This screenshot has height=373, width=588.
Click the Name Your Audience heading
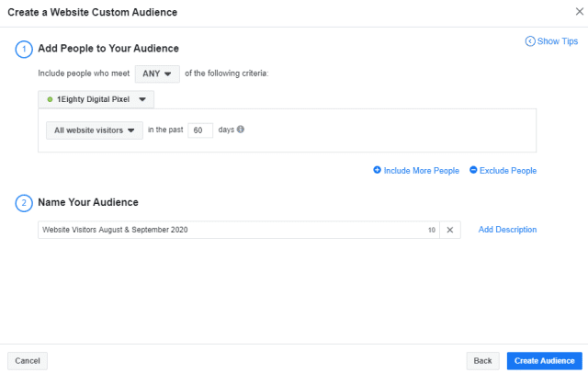(88, 202)
